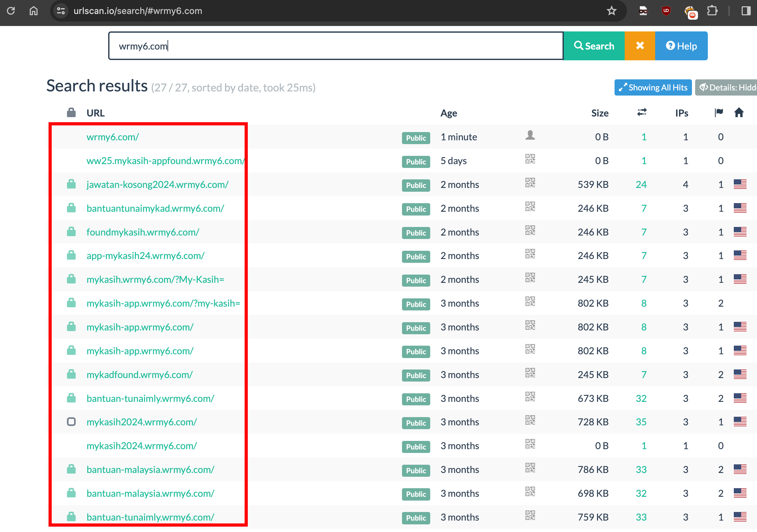Click the user icon in wrmy6.com row
757x532 pixels.
pyautogui.click(x=530, y=136)
